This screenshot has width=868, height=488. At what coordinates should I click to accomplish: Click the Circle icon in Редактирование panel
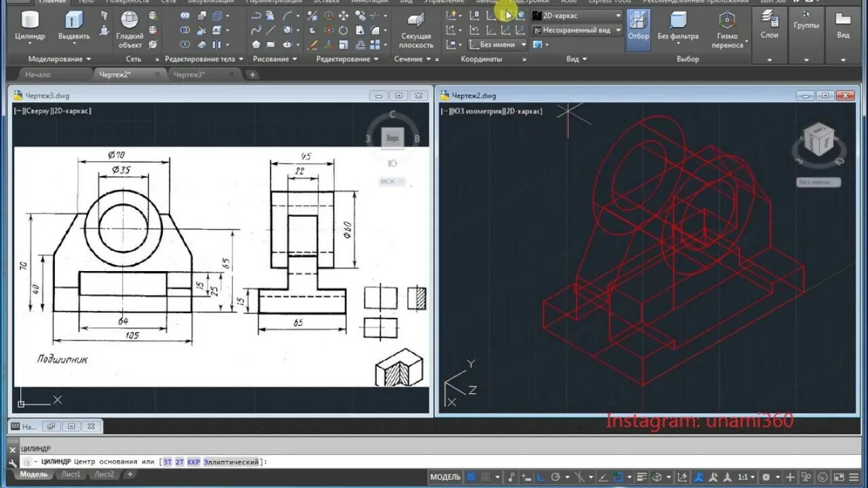pyautogui.click(x=343, y=30)
